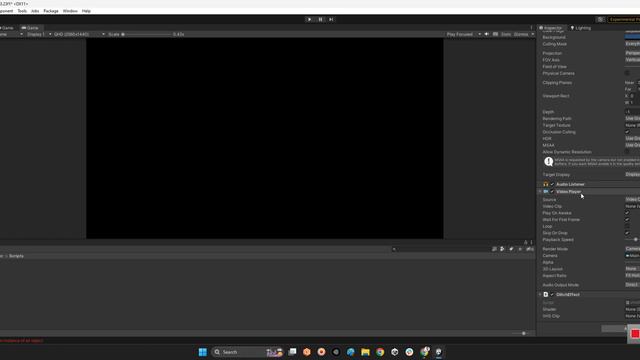Screen dimensions: 640x360
Task: Open the Aspect Ratio dropdown
Action: 632,276
